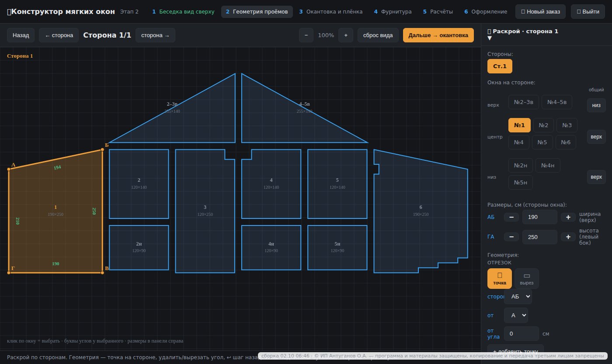
Task: Edit the АБ width field 190
Action: point(540,217)
